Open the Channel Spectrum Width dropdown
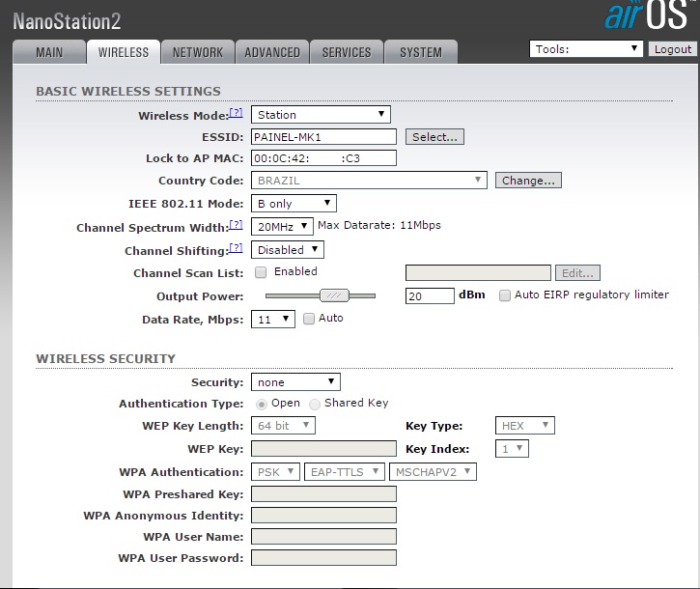 [282, 226]
